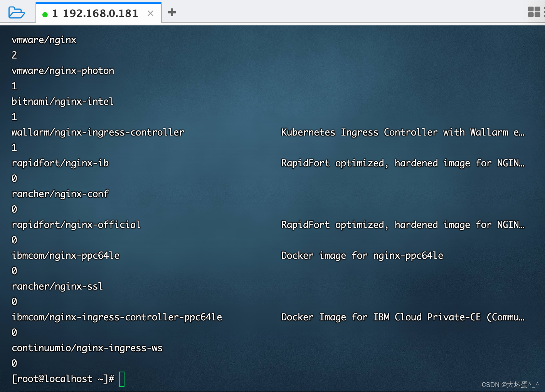Image resolution: width=545 pixels, height=392 pixels.
Task: Select the vmware/nginx repository name
Action: click(44, 40)
